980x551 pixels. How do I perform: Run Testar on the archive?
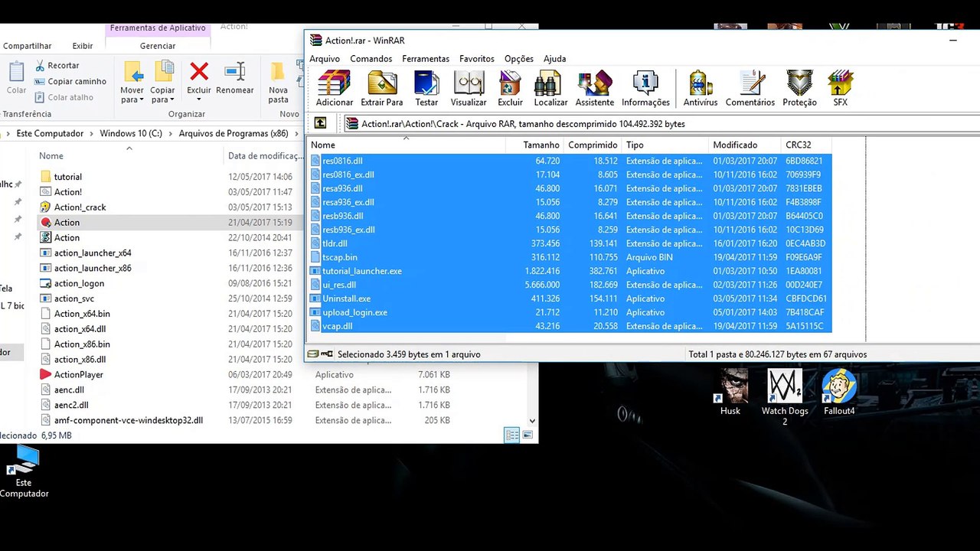pyautogui.click(x=426, y=89)
